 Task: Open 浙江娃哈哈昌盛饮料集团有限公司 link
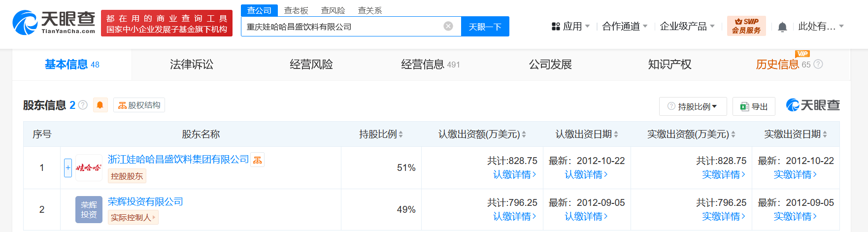coord(178,159)
